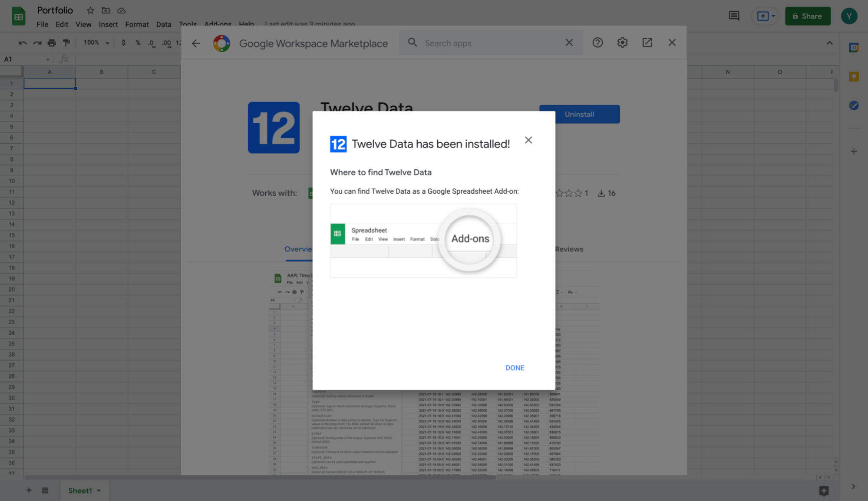Click the decrease decimal places icon
The height and width of the screenshot is (501, 868).
pos(151,43)
